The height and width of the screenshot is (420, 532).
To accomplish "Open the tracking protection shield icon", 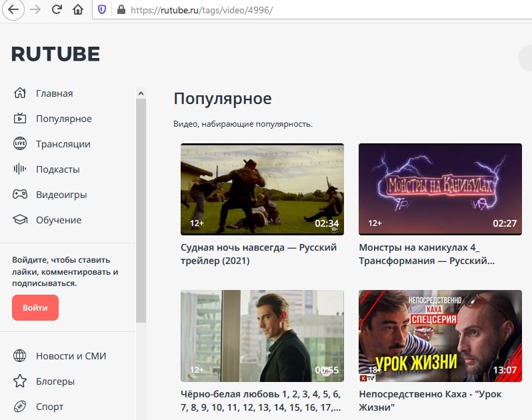I will coord(102,10).
